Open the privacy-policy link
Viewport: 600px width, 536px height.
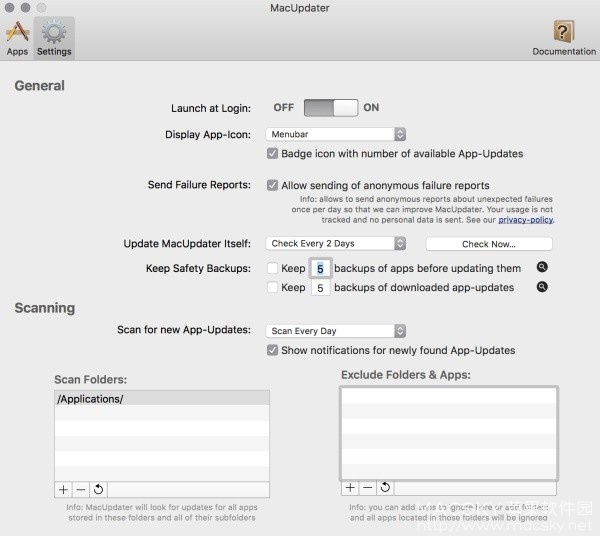[525, 220]
